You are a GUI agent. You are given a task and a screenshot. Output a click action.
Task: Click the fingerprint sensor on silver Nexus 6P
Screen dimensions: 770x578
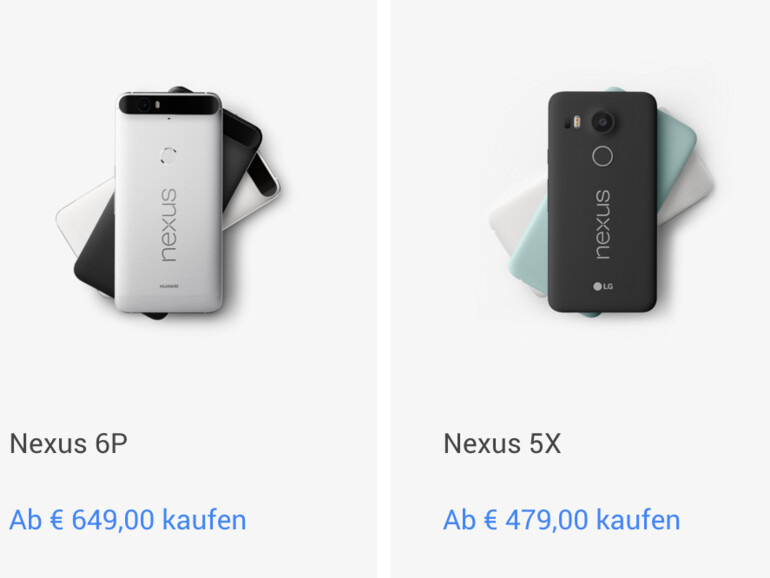pos(168,156)
